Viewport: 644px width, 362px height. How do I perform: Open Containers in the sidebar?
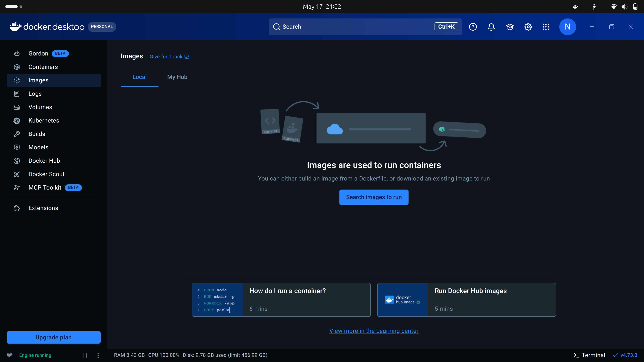53,67
